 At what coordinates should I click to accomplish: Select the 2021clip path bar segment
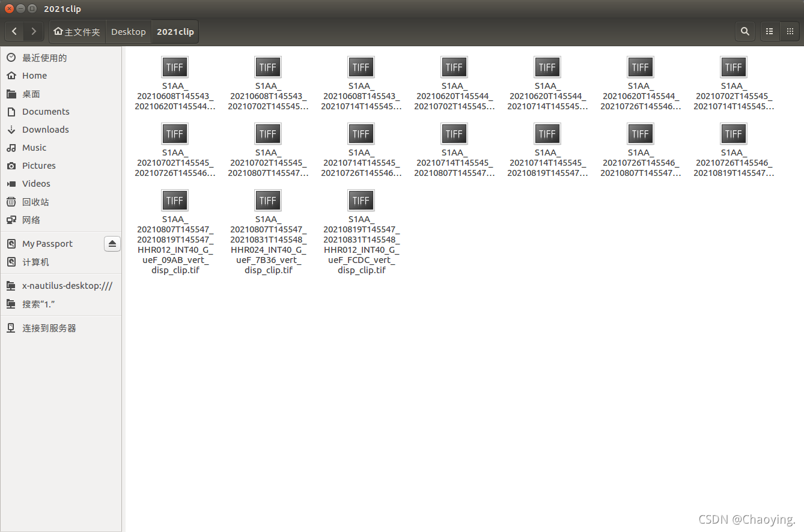pos(175,32)
